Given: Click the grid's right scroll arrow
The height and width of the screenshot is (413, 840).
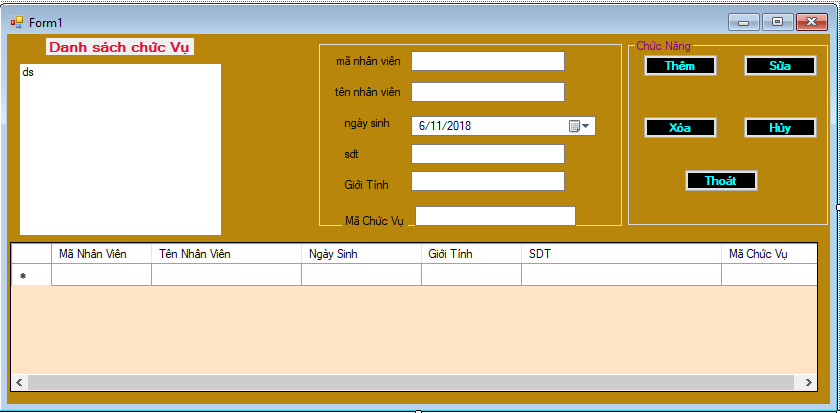Looking at the screenshot, I should pos(808,382).
